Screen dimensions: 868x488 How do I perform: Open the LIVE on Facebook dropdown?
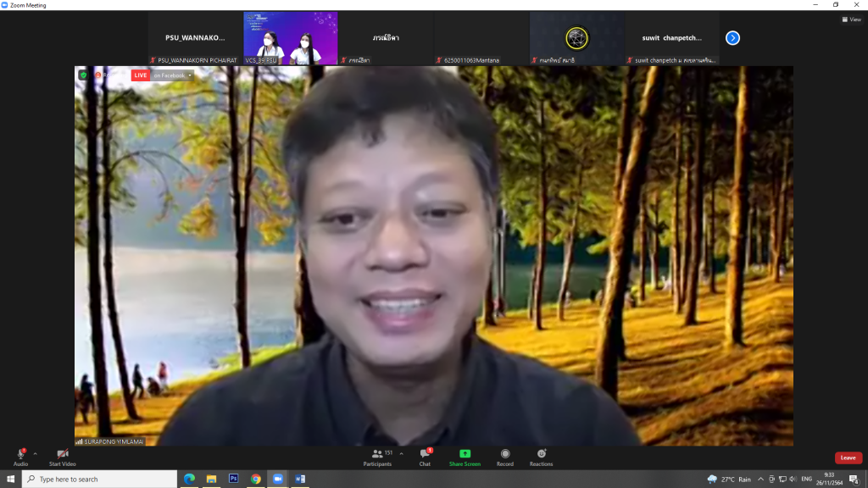[172, 75]
